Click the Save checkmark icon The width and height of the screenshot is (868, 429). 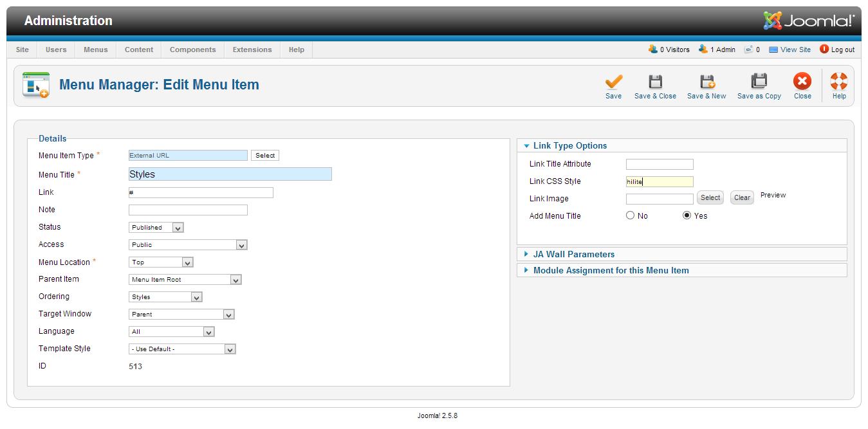tap(613, 82)
